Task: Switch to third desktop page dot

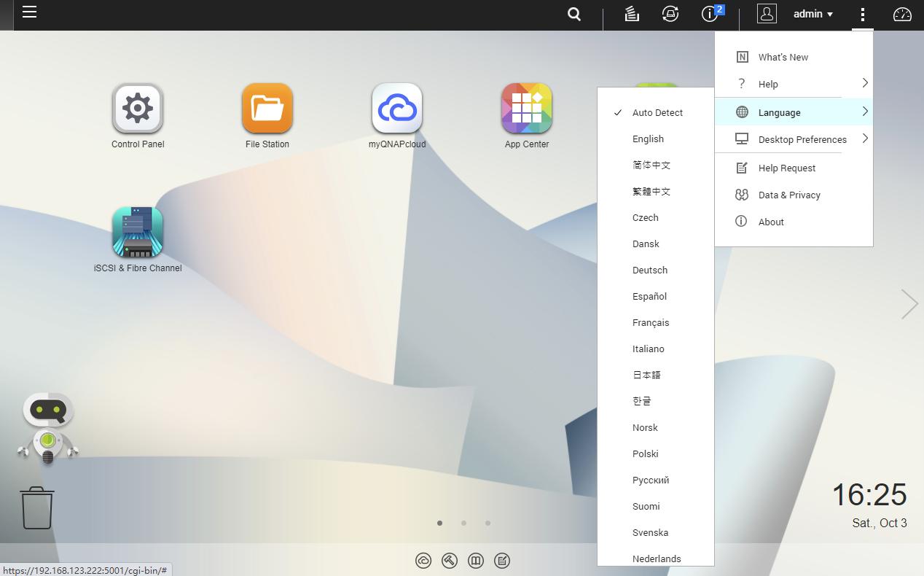Action: (488, 523)
